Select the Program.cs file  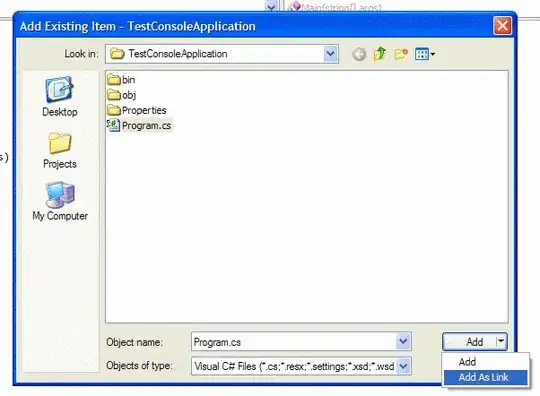coord(139,125)
